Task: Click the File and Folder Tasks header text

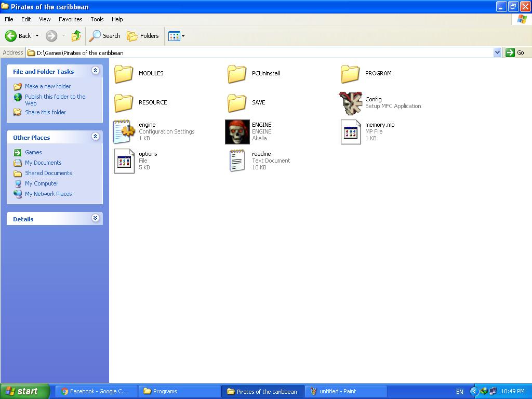Action: (44, 72)
